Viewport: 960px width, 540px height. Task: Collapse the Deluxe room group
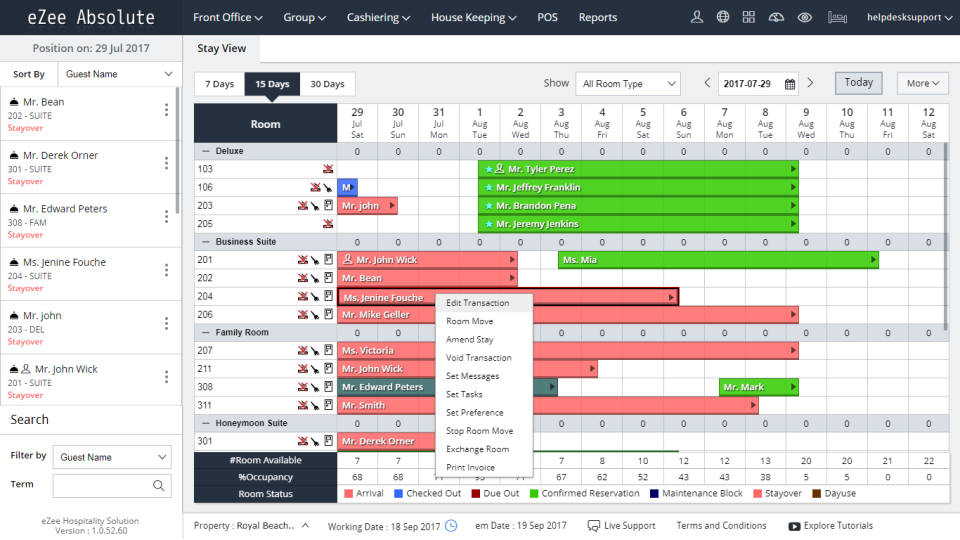coord(206,151)
